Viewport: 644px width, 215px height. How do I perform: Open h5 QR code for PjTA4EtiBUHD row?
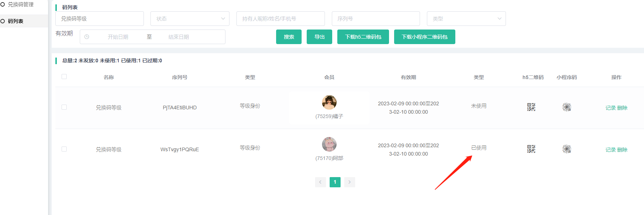click(531, 107)
